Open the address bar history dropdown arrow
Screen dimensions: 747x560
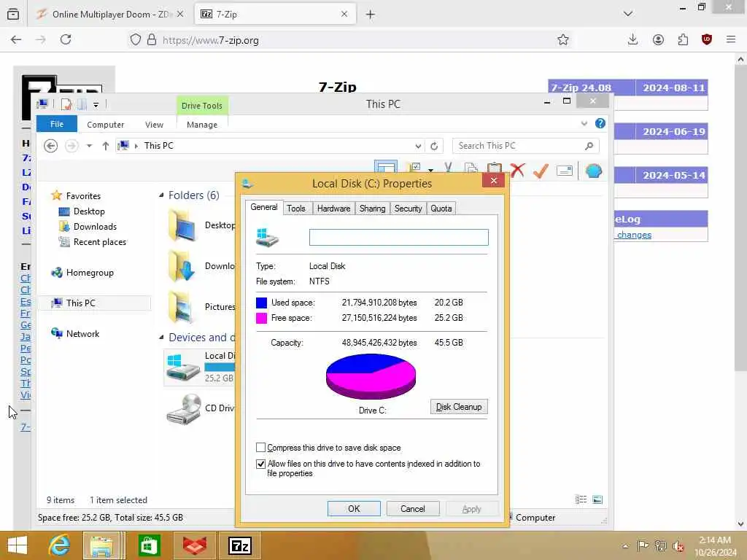pyautogui.click(x=418, y=146)
